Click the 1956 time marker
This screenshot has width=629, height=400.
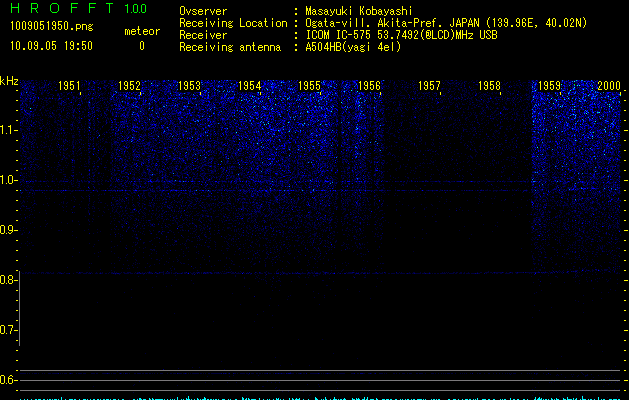pyautogui.click(x=369, y=86)
